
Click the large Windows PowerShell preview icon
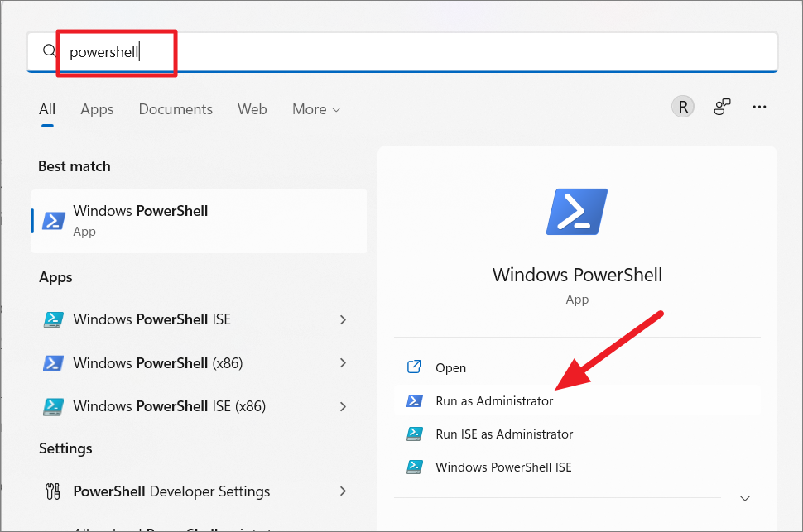point(577,212)
